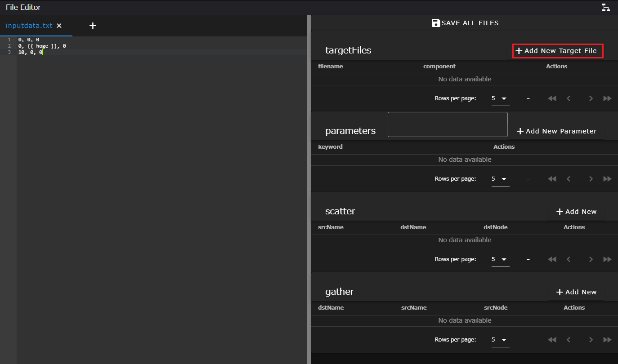Open parameters rows per page dropdown
Screen dimensions: 618x364
coord(500,179)
